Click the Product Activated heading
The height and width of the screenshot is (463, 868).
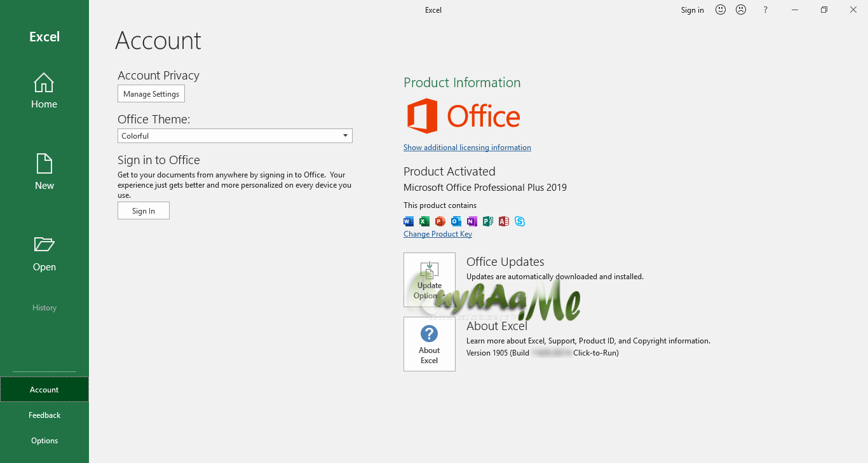coord(449,172)
